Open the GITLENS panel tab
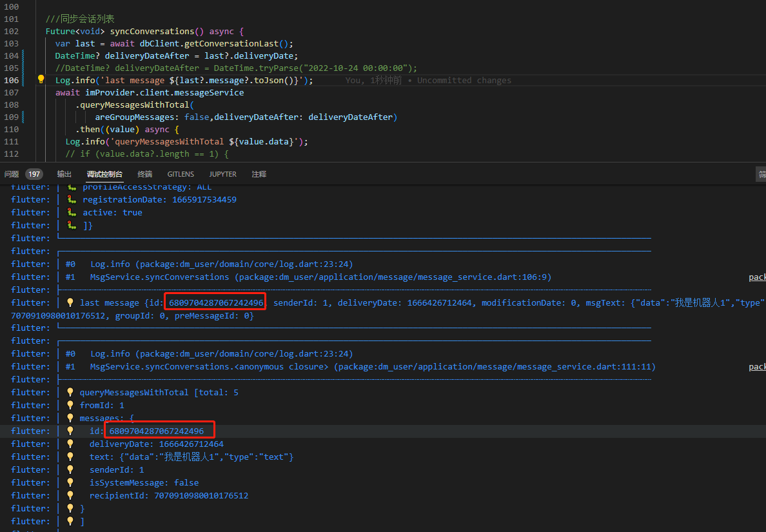Image resolution: width=766 pixels, height=532 pixels. [x=180, y=173]
